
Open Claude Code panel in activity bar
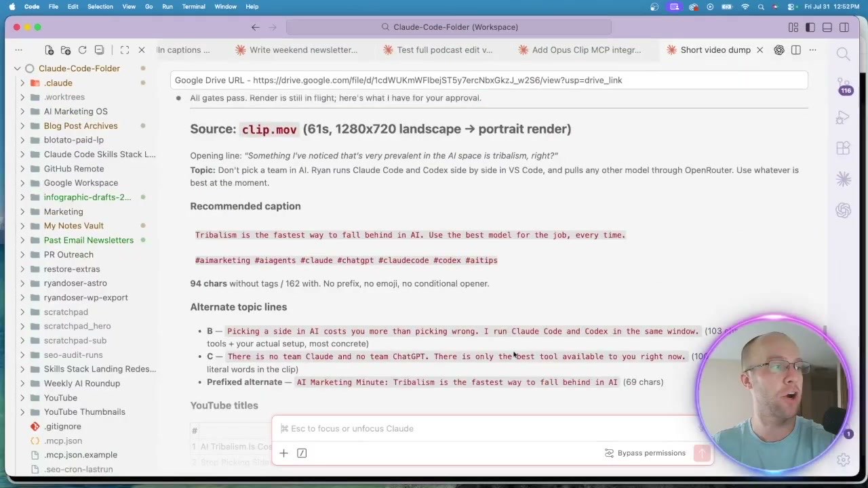(x=843, y=179)
